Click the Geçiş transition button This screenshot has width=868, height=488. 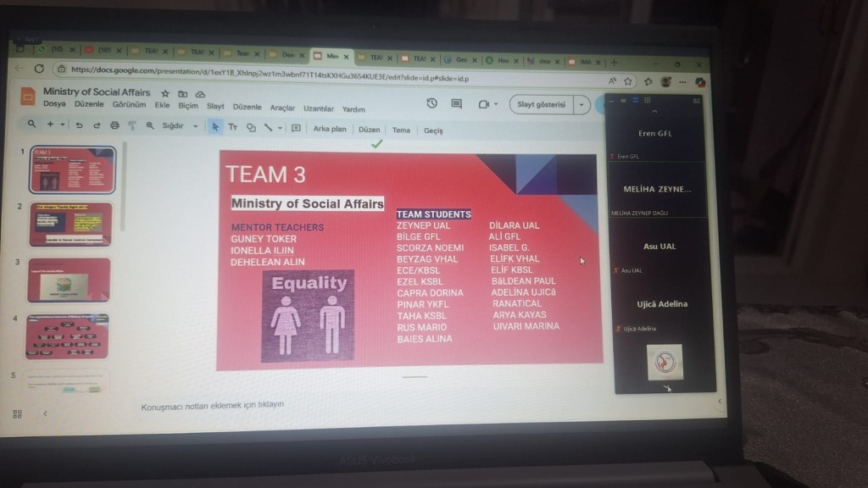tap(433, 130)
